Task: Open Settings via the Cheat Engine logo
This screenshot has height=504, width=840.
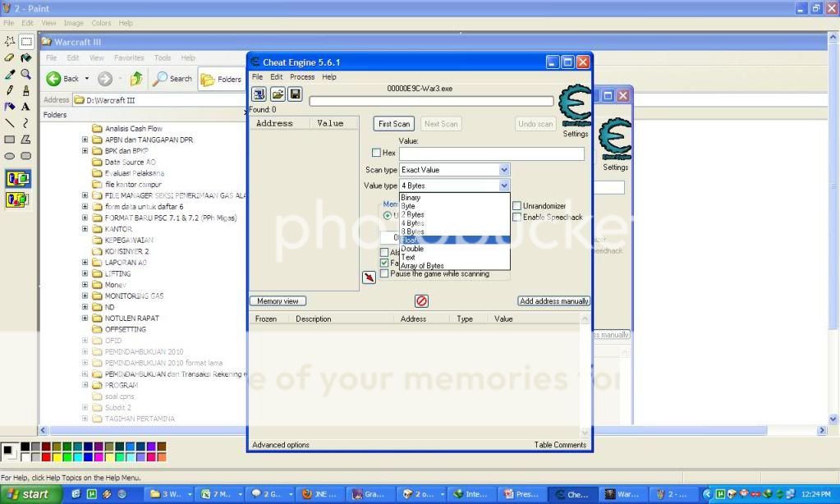Action: click(x=575, y=109)
